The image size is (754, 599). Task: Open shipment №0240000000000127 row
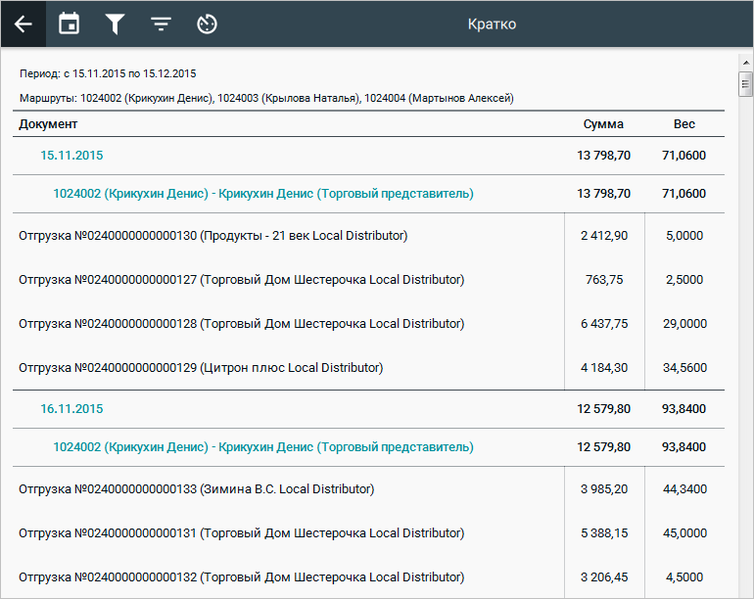(241, 280)
